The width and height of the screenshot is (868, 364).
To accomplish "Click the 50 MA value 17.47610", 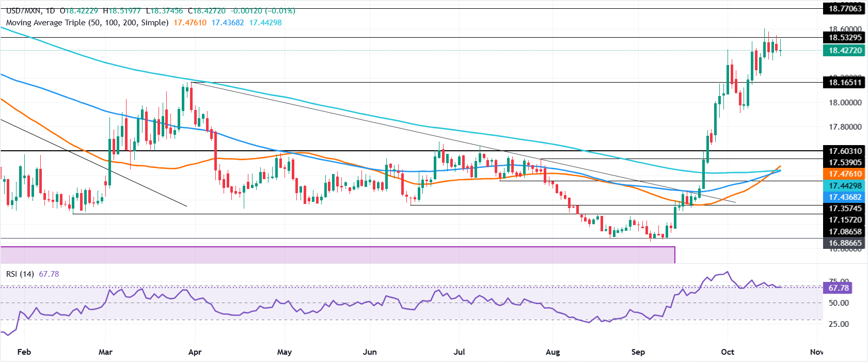I will pyautogui.click(x=190, y=23).
